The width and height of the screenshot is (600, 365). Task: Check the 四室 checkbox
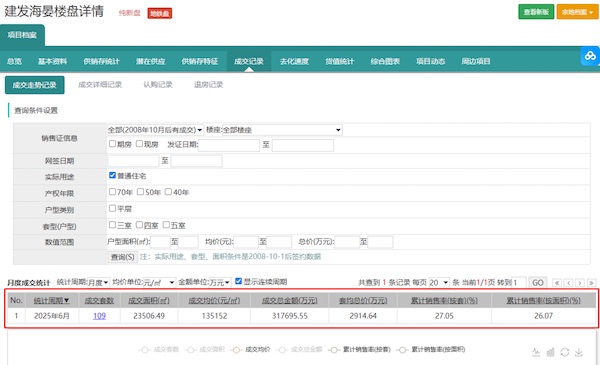(x=139, y=225)
